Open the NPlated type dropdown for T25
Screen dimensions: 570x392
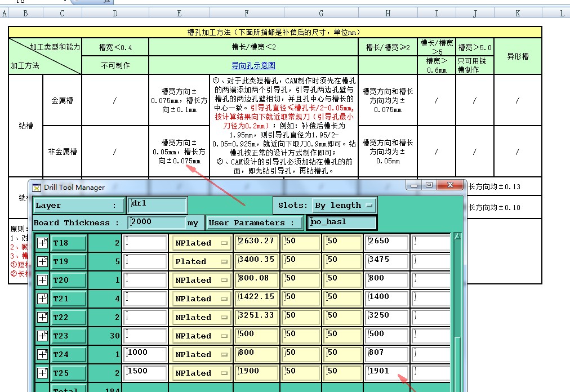(x=201, y=373)
